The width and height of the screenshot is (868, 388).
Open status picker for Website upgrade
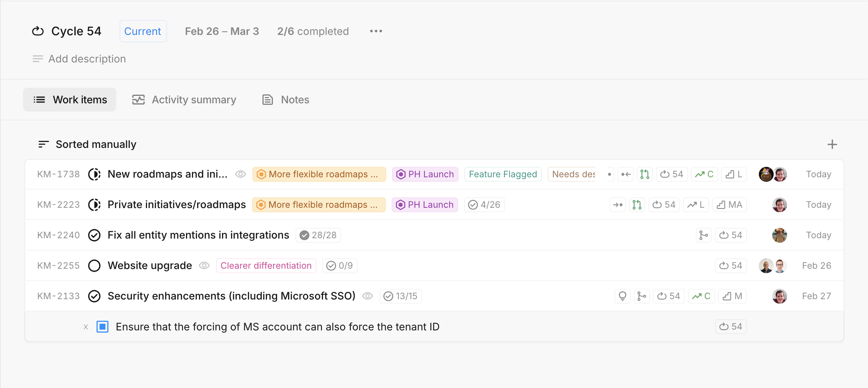click(94, 266)
